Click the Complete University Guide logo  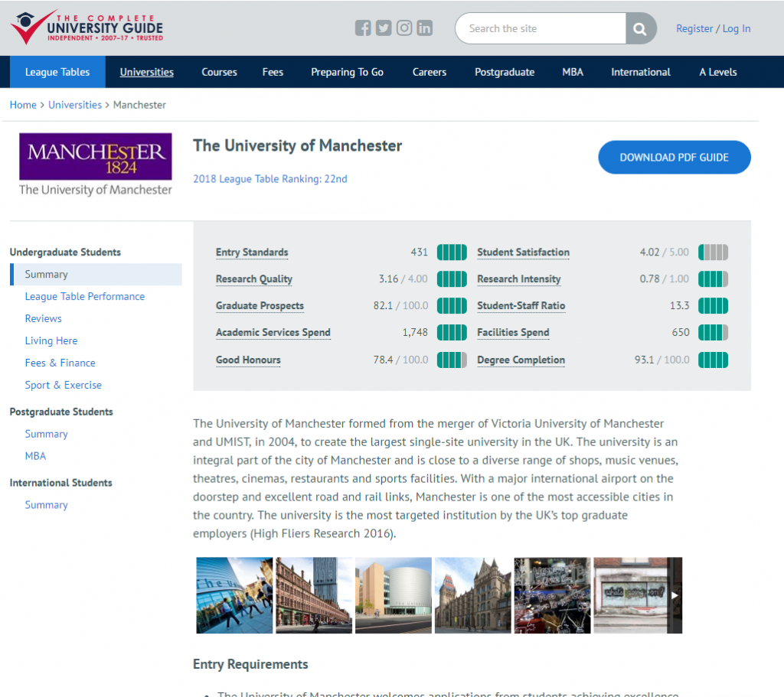(x=87, y=28)
